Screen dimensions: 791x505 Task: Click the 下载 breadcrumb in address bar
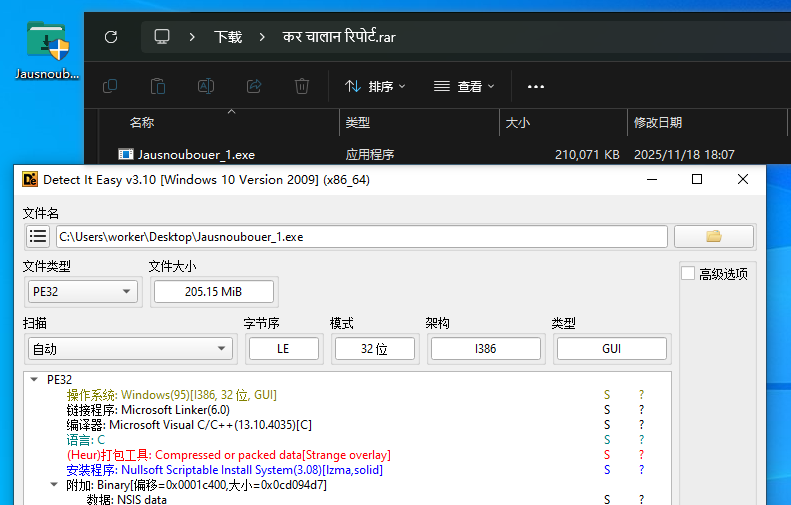[228, 37]
